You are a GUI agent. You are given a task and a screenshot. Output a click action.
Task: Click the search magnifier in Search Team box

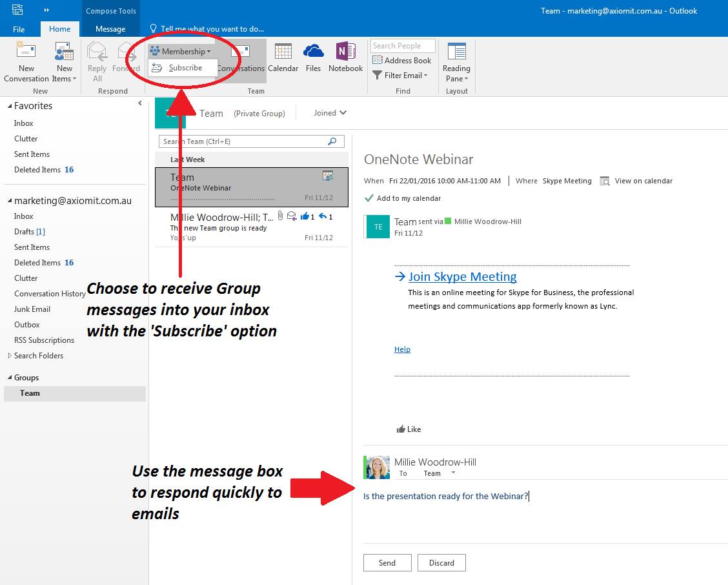pyautogui.click(x=332, y=141)
